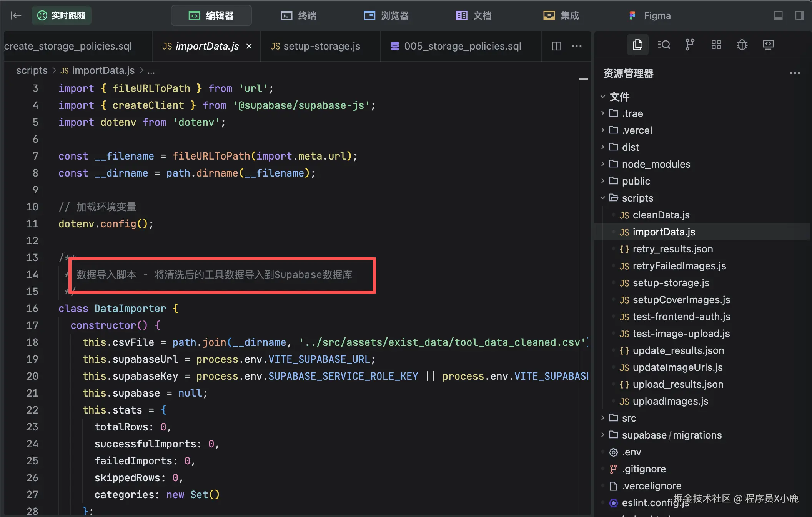Close the importData.js tab
The image size is (812, 517).
tap(249, 46)
